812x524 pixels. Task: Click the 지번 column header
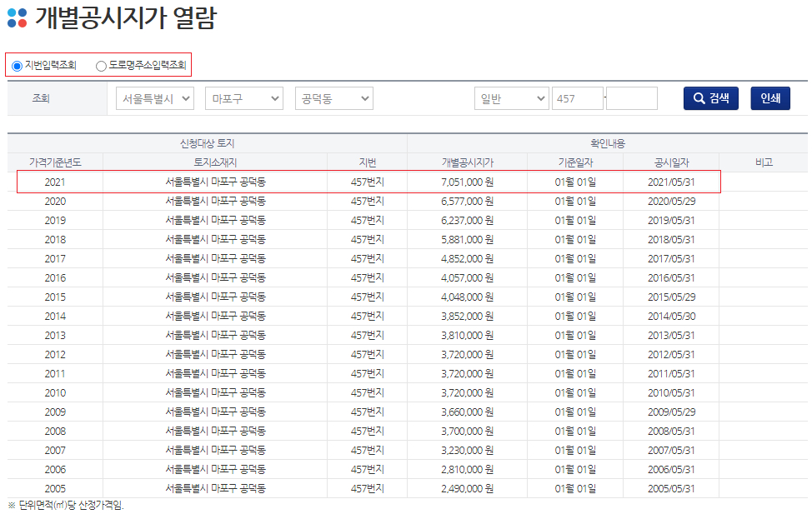click(x=367, y=162)
